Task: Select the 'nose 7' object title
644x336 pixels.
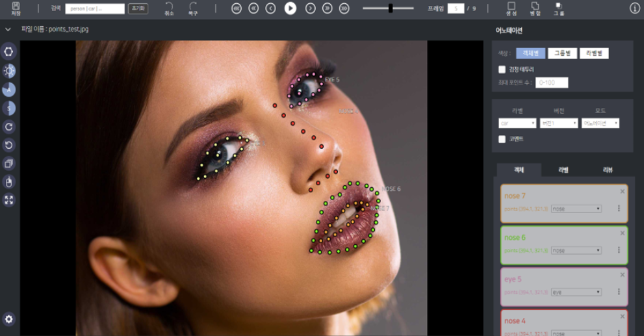Action: (515, 196)
